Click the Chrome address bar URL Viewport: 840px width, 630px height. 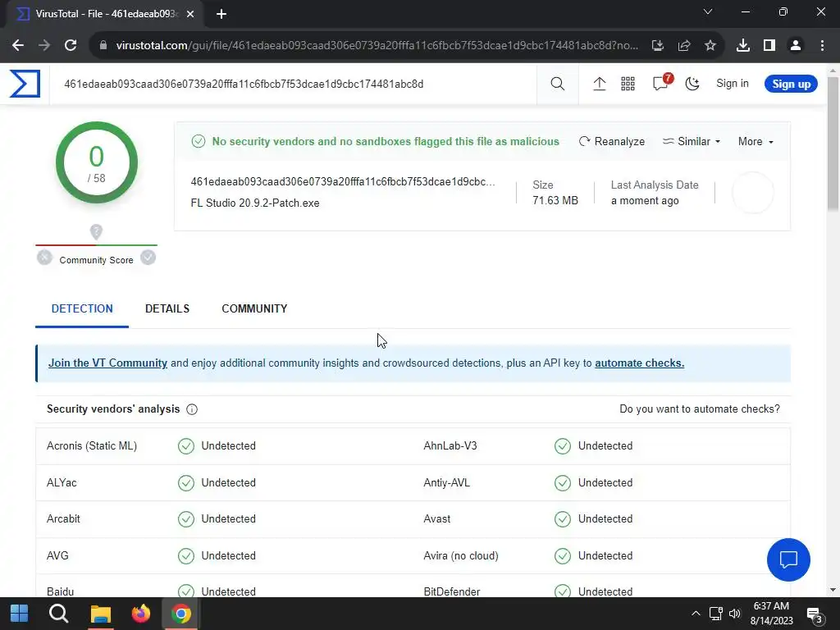(377, 46)
